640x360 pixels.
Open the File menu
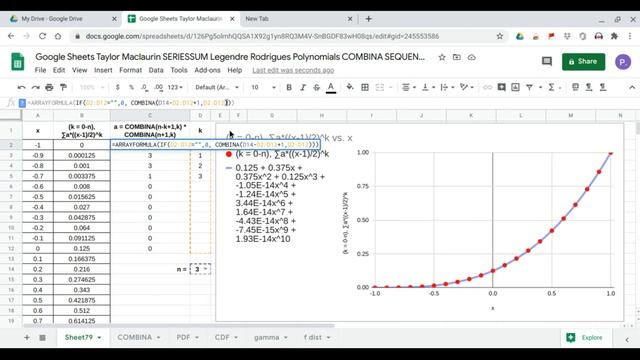pyautogui.click(x=40, y=70)
